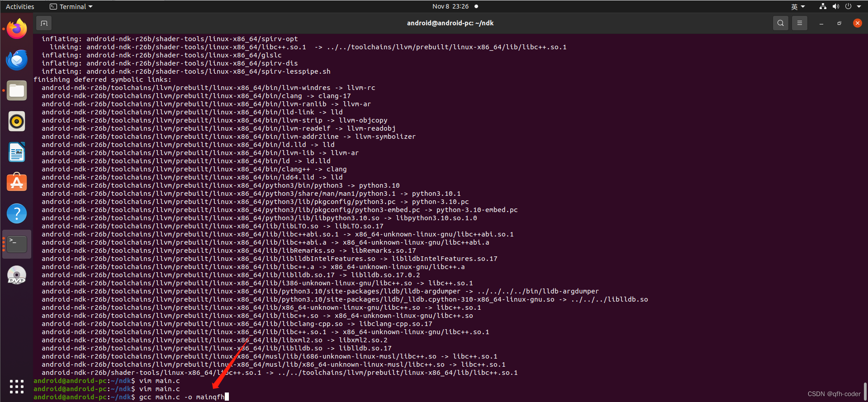Click the 'llvm-addr2line -> llvm-symbolizer' line
The image size is (868, 402).
pyautogui.click(x=228, y=137)
